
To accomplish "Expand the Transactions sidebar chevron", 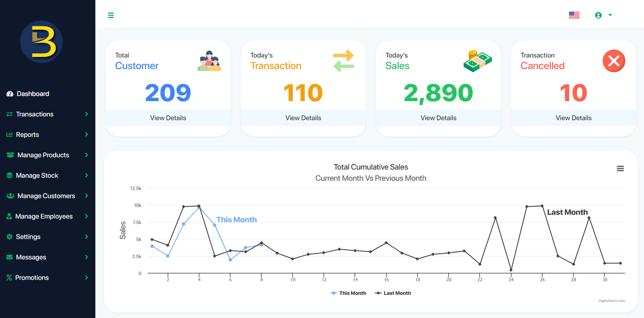I will pyautogui.click(x=87, y=114).
